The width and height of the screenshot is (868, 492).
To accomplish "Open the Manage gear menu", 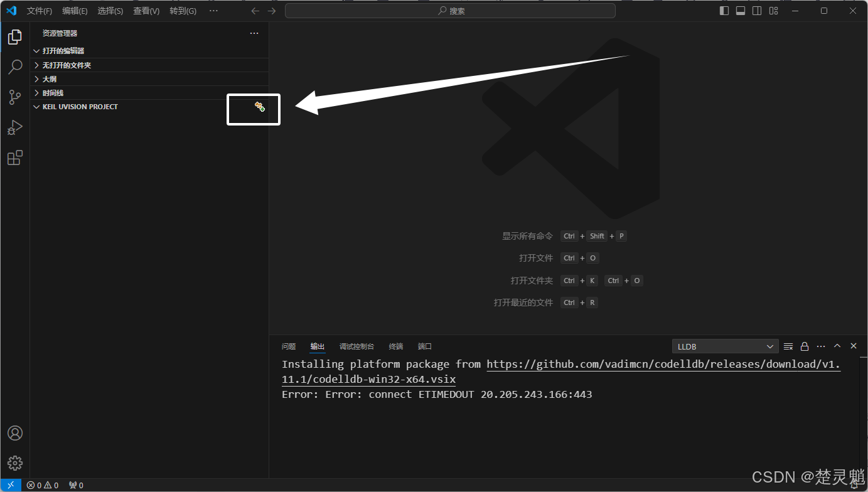I will [15, 463].
